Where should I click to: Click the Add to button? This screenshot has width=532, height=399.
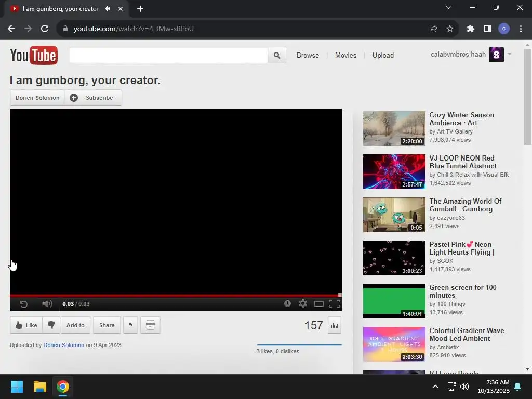point(75,325)
